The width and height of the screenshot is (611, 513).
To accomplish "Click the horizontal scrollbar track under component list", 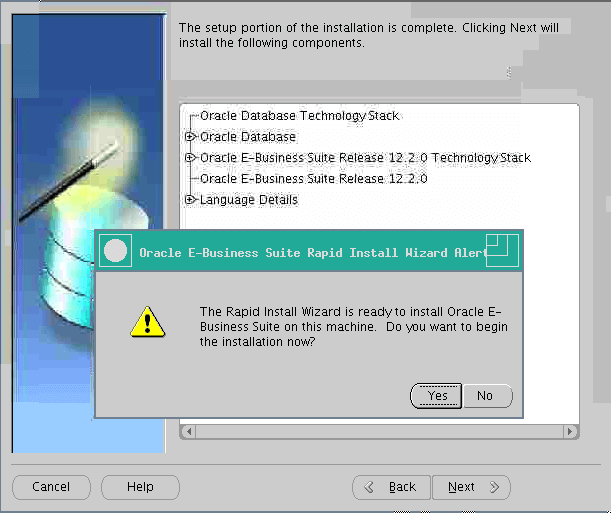I will tap(380, 431).
